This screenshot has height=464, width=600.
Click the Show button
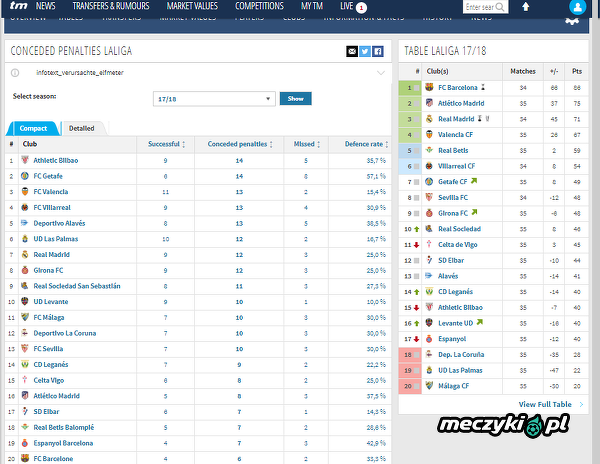295,98
